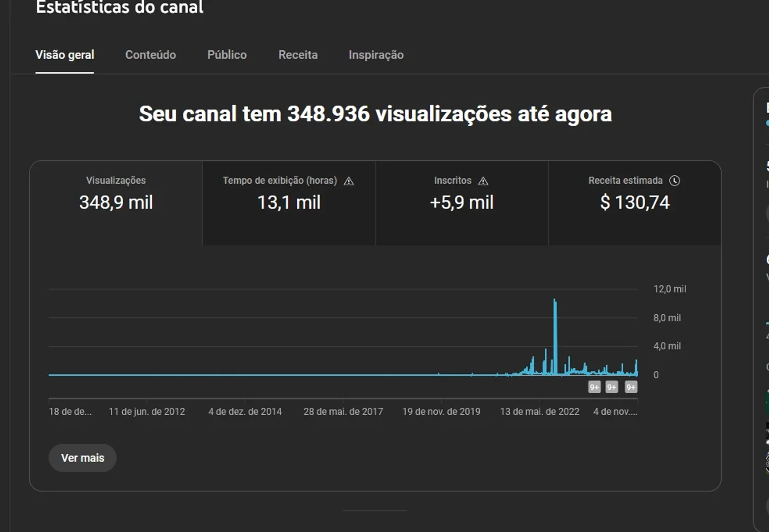The image size is (769, 532).
Task: Click the warning triangle next to Inscritos
Action: (483, 181)
